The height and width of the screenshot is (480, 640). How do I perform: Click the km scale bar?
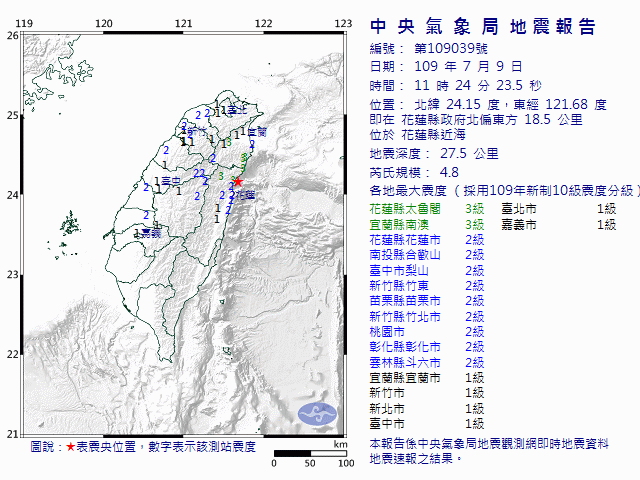click(x=310, y=453)
